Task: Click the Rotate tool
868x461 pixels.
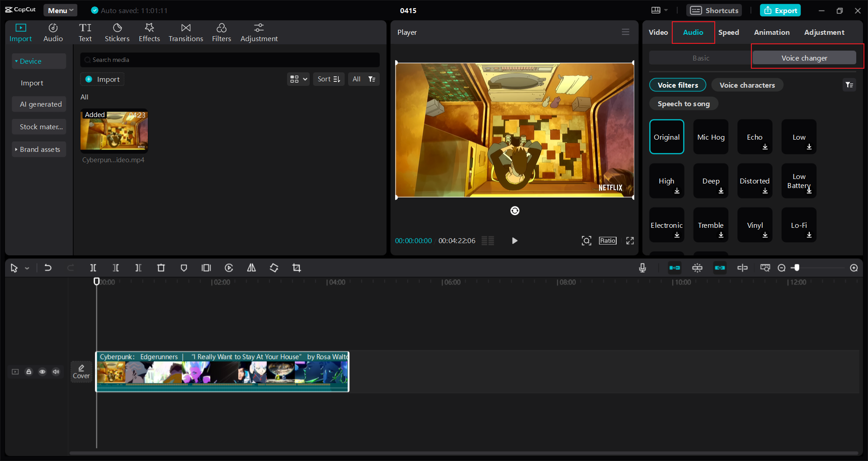Action: (x=274, y=268)
